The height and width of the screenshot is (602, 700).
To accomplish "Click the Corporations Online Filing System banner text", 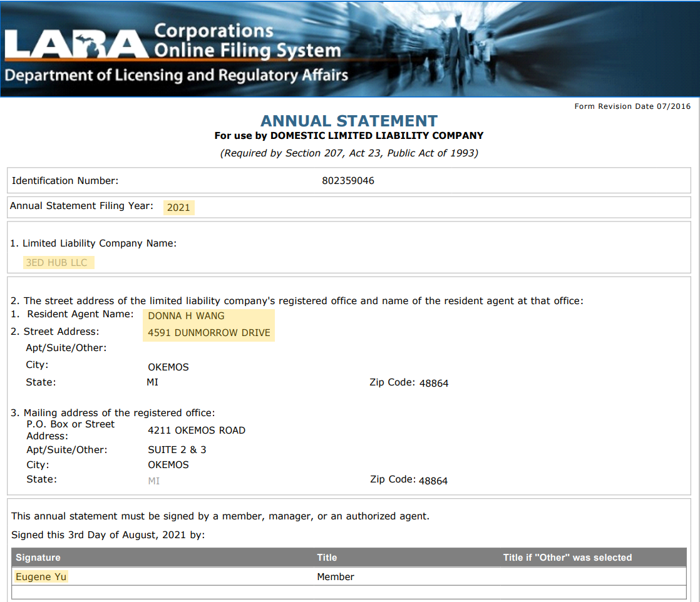I will coord(247,41).
